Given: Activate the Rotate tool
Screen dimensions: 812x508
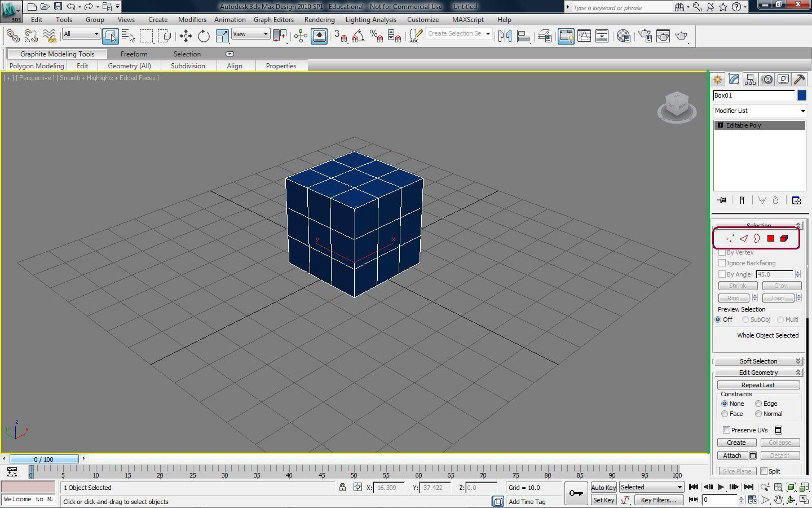Looking at the screenshot, I should point(204,36).
